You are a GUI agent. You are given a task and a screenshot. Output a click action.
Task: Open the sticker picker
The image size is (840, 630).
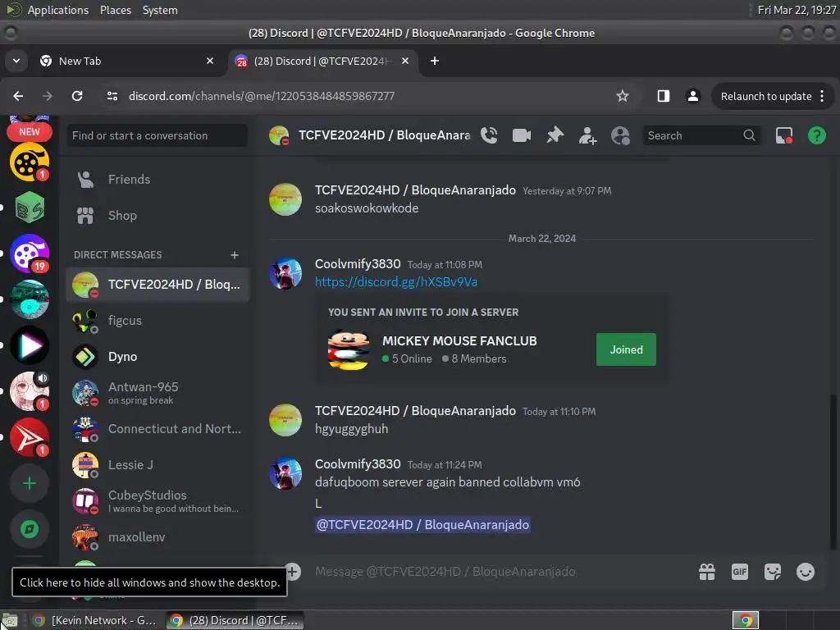coord(772,572)
